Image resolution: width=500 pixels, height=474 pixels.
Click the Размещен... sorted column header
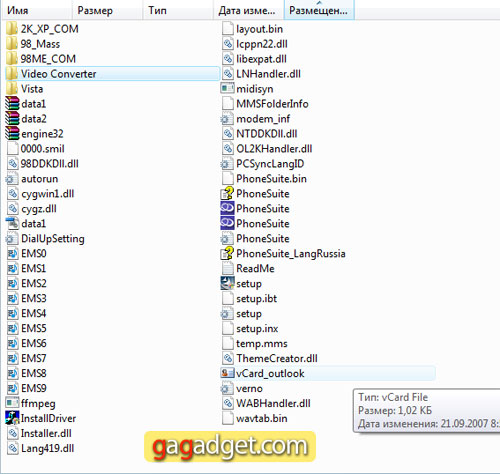pyautogui.click(x=318, y=10)
